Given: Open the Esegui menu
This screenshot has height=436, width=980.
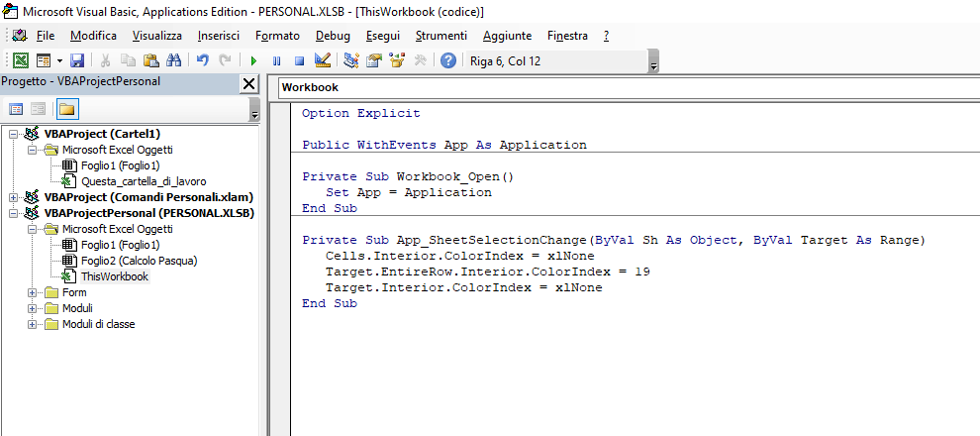Looking at the screenshot, I should (x=383, y=36).
